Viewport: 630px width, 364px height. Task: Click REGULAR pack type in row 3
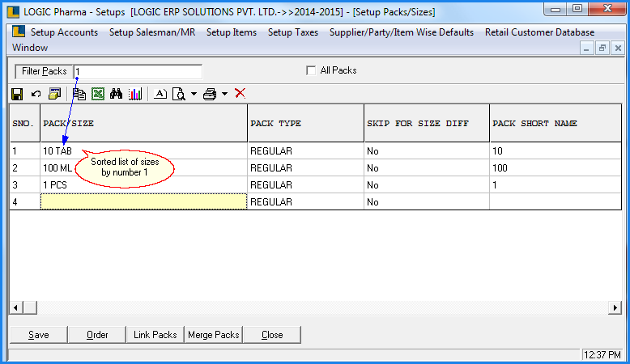[x=306, y=184]
